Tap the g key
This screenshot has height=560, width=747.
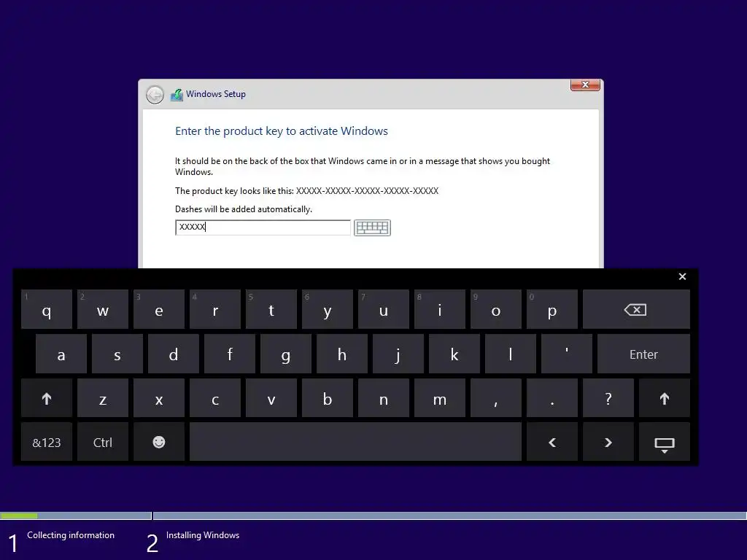[286, 354]
